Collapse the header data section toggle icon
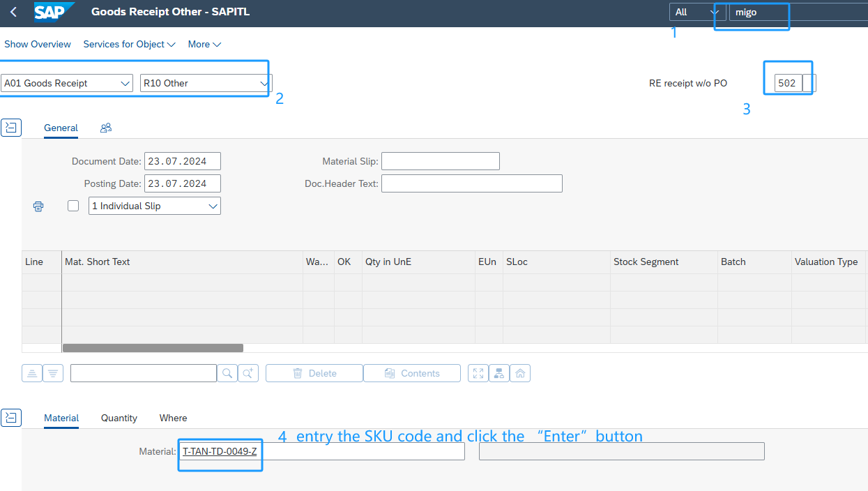Image resolution: width=868 pixels, height=491 pixels. (11, 128)
